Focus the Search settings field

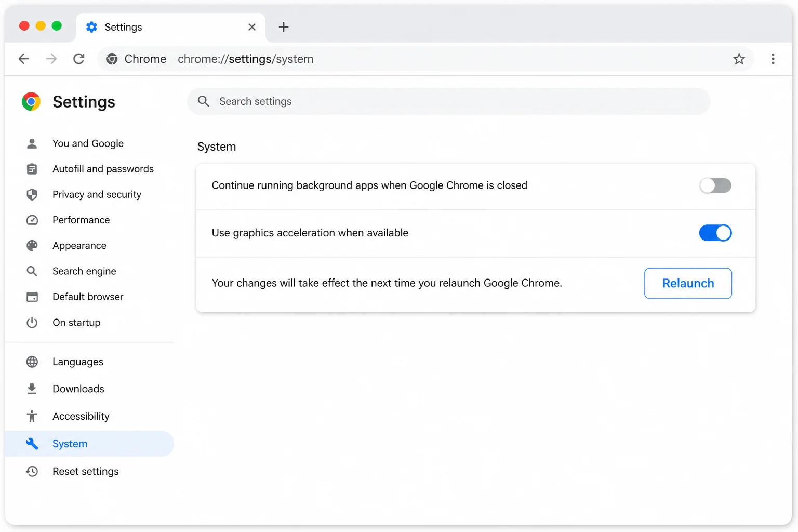[x=448, y=101]
